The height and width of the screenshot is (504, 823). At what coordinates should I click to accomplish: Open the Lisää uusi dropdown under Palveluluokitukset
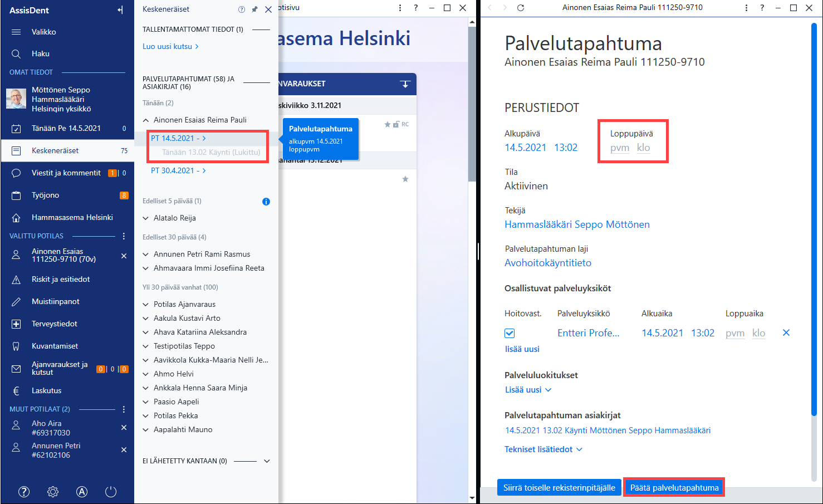528,390
